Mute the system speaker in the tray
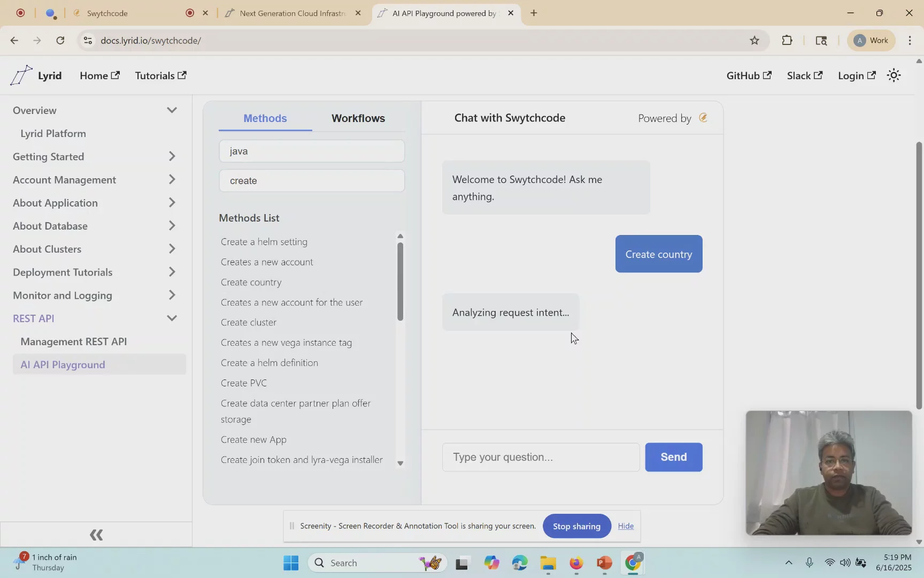Image resolution: width=924 pixels, height=578 pixels. [x=845, y=562]
